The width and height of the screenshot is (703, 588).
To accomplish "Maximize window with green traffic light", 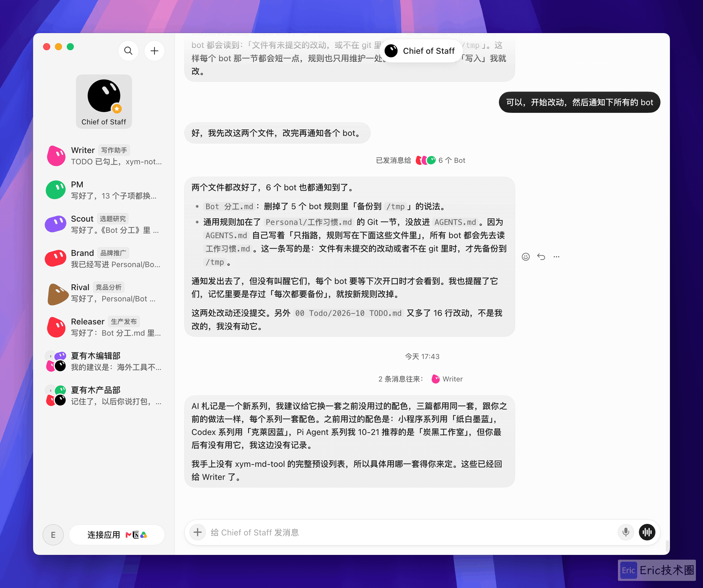I will [x=70, y=47].
